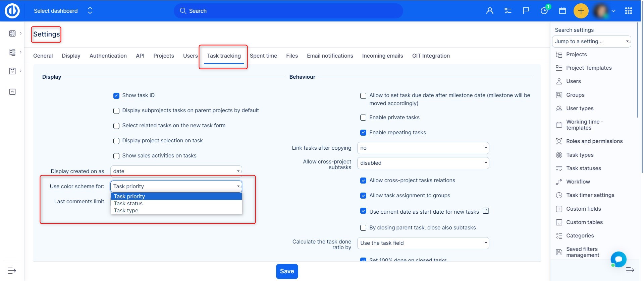Screen dimensions: 644x281
Task: Open the Email notifications tab
Action: [x=330, y=56]
